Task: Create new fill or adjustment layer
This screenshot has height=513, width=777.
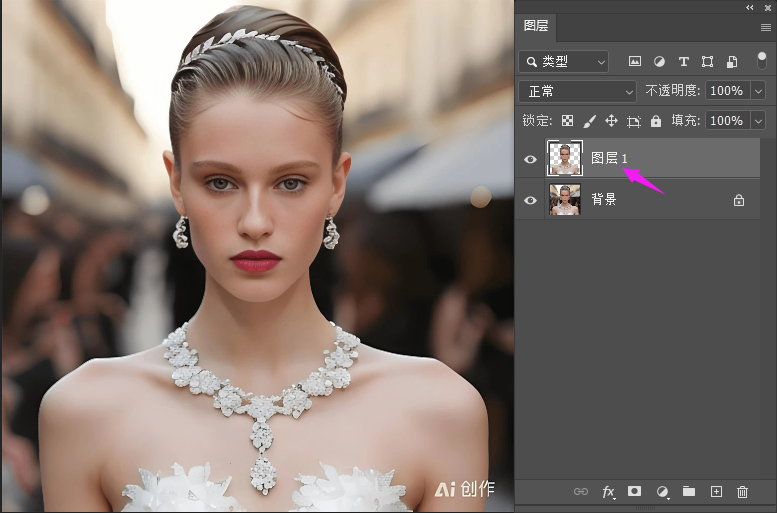Action: point(663,492)
